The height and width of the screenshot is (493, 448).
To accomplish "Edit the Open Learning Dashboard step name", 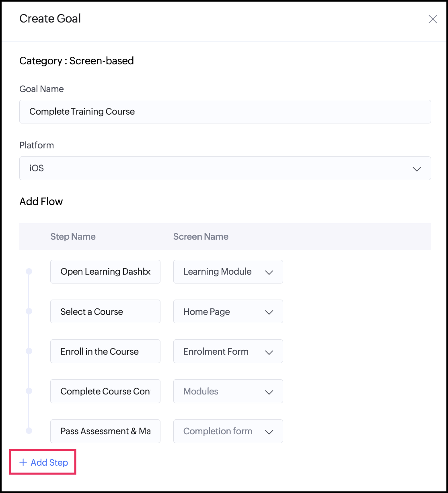I will coord(105,272).
